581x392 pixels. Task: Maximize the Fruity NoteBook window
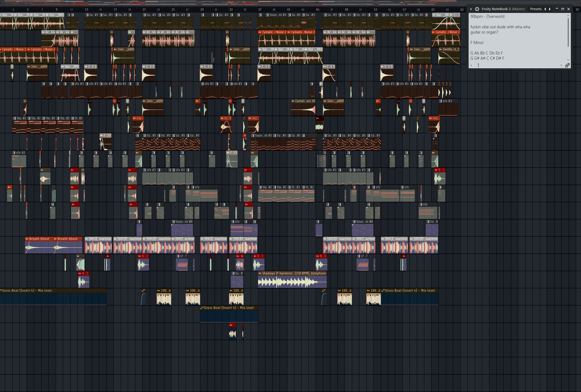click(x=563, y=9)
